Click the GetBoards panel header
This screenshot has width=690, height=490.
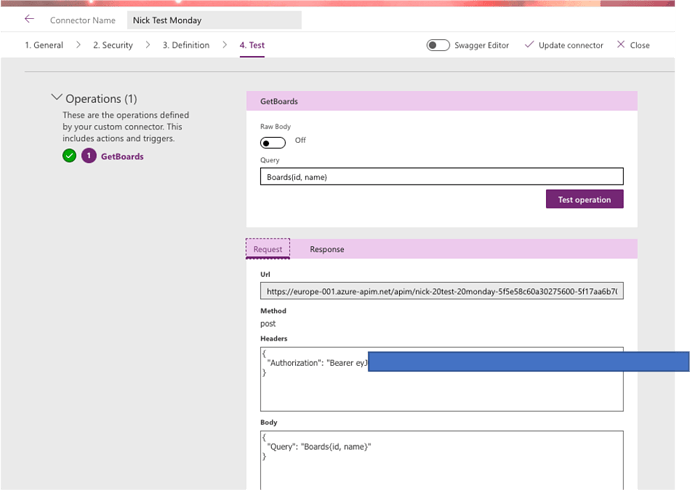click(x=441, y=101)
